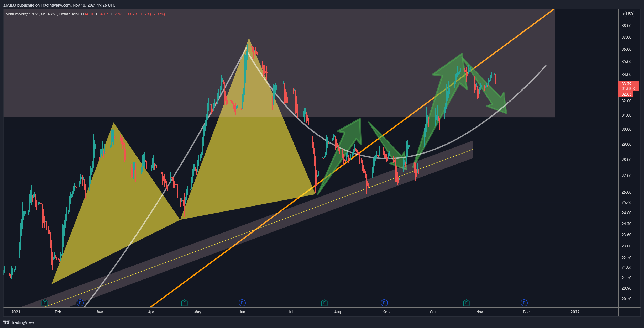Click the 30.00 price axis label
Viewport: 644px width, 328px height.
(x=626, y=129)
